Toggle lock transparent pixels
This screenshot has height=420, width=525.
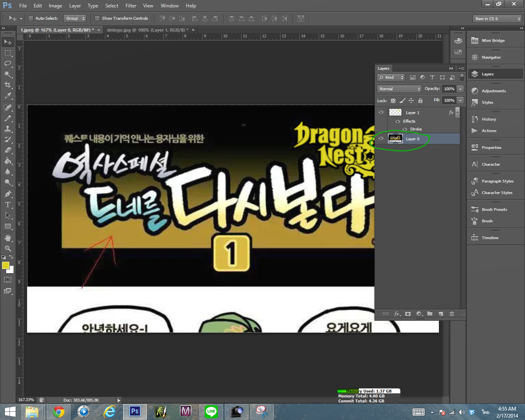(x=393, y=100)
